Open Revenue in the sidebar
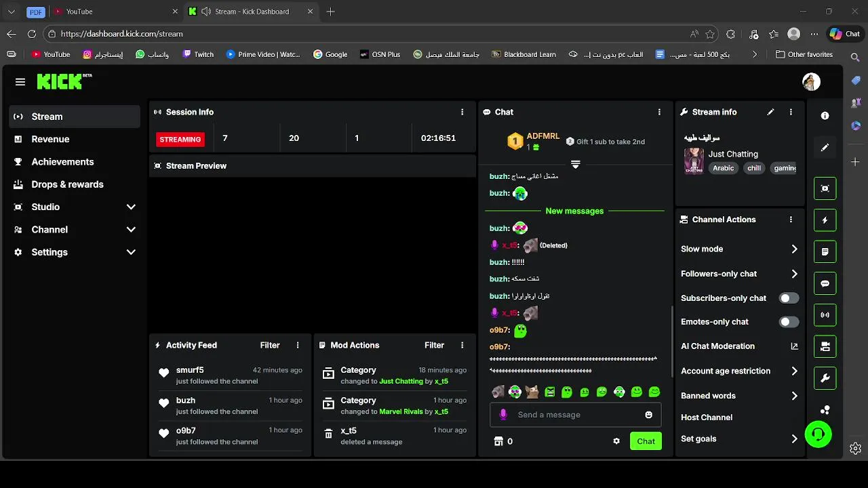The image size is (868, 488). pos(75,139)
